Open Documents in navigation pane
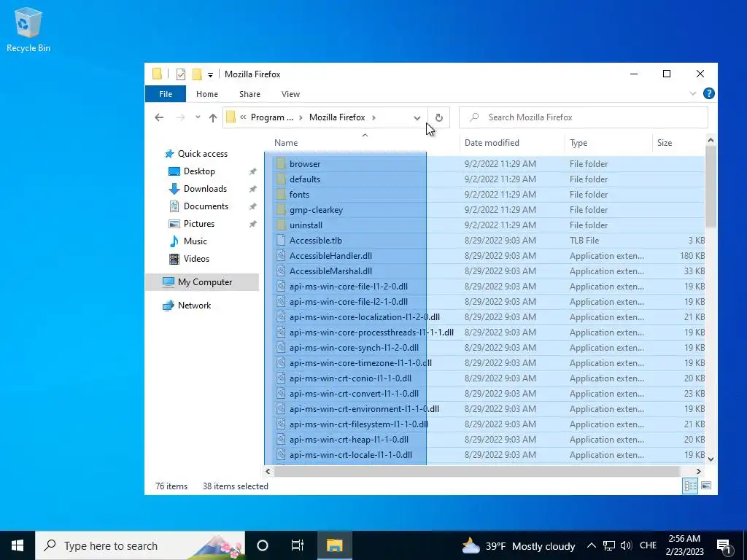The width and height of the screenshot is (747, 560). click(x=206, y=206)
